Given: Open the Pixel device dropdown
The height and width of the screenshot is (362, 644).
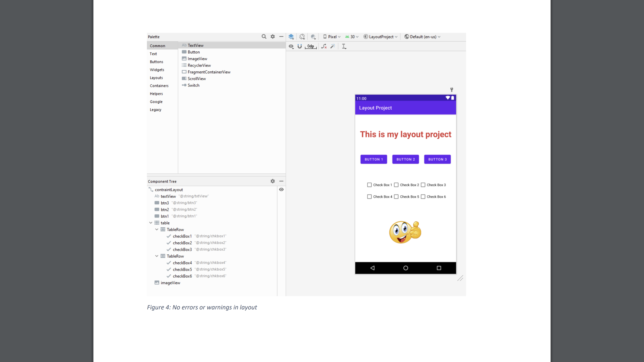Looking at the screenshot, I should 332,37.
